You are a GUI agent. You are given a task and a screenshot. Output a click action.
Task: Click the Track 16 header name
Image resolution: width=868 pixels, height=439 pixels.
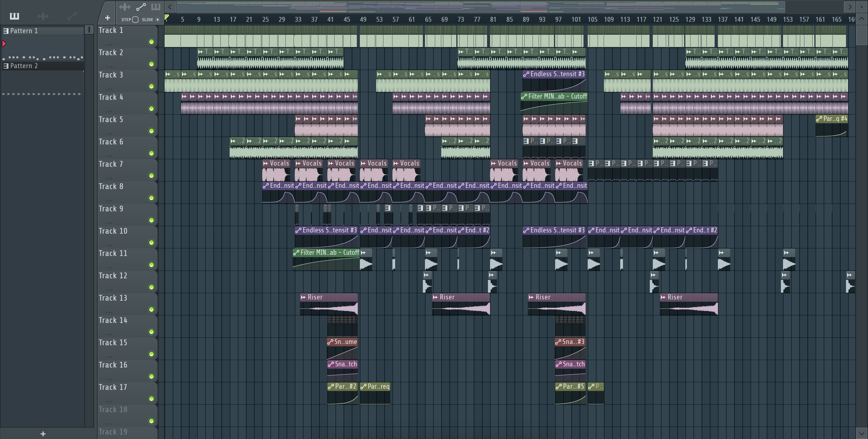pyautogui.click(x=113, y=365)
